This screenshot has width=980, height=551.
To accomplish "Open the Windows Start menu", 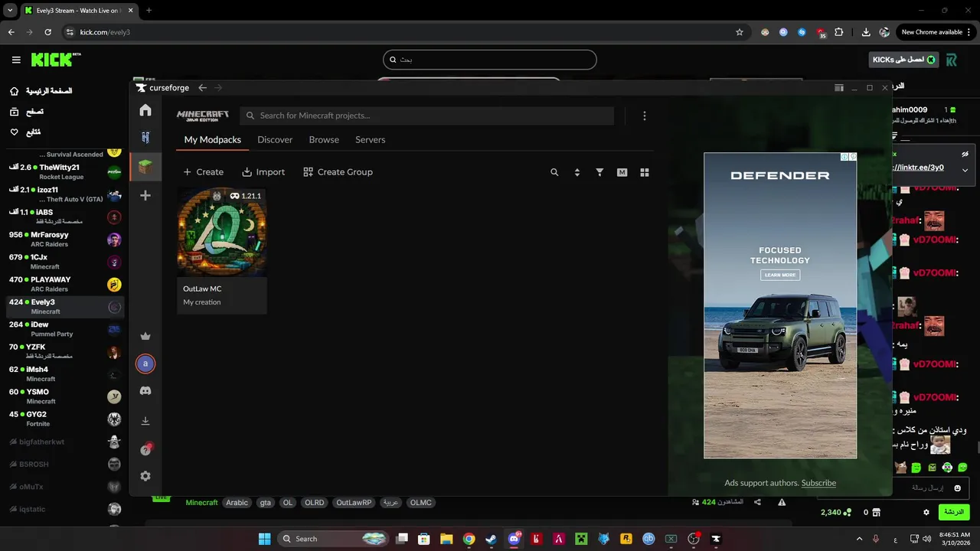I will pyautogui.click(x=264, y=539).
